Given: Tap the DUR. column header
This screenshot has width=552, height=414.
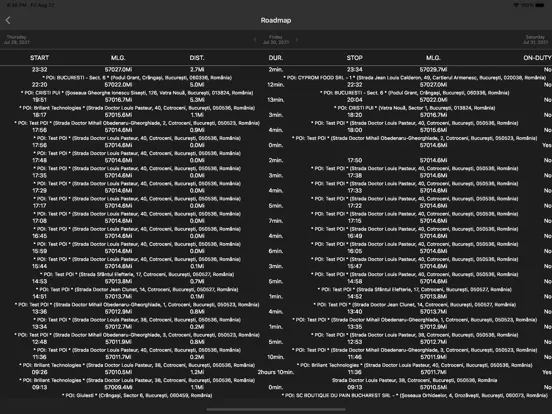Looking at the screenshot, I should tap(276, 58).
